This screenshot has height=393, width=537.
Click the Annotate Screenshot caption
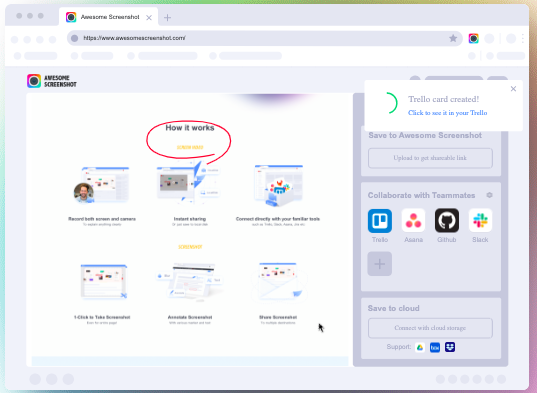190,317
